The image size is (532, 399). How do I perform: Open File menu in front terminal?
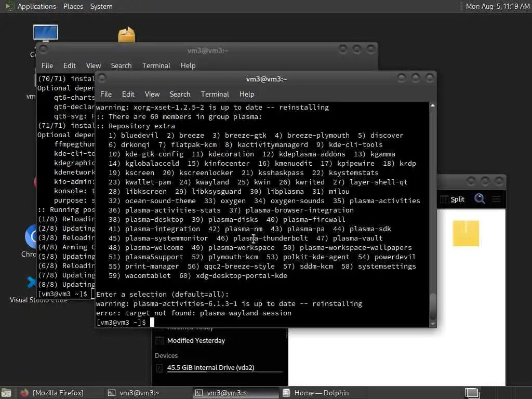(x=106, y=95)
